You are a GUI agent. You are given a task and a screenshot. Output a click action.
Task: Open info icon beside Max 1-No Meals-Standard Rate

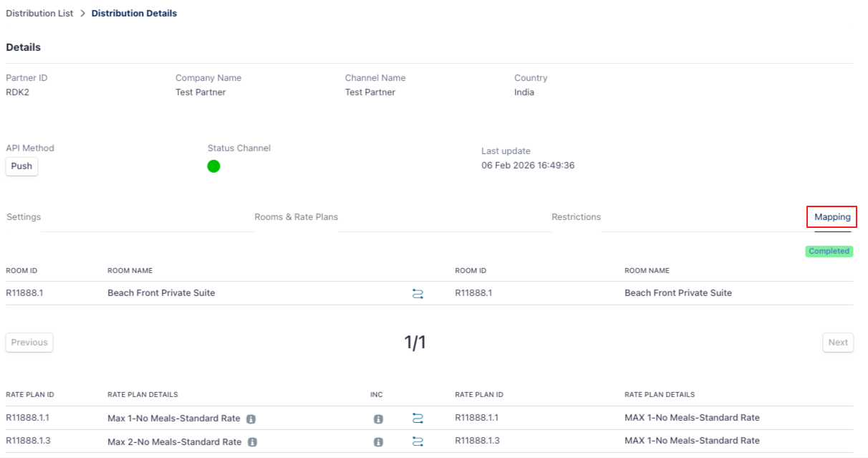pos(251,419)
